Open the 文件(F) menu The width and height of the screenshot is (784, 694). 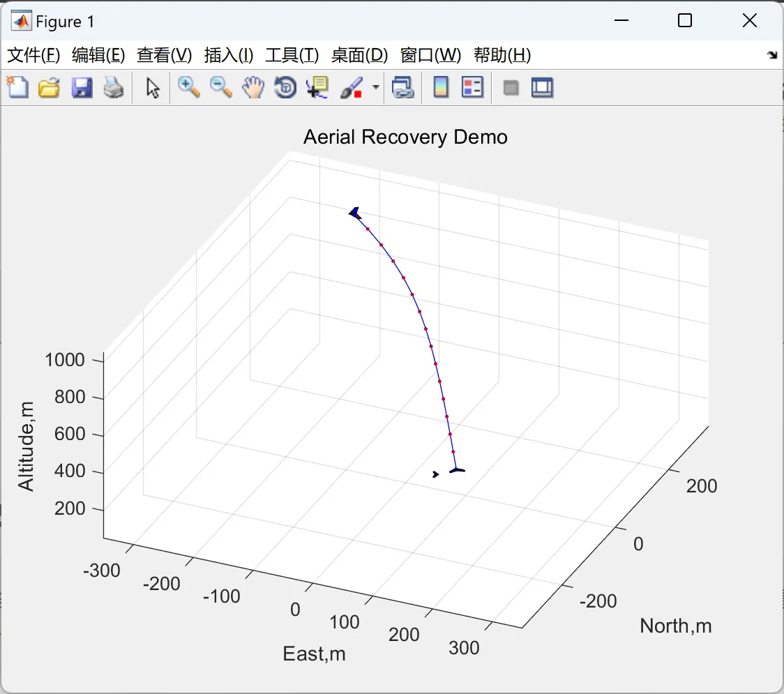coord(33,55)
